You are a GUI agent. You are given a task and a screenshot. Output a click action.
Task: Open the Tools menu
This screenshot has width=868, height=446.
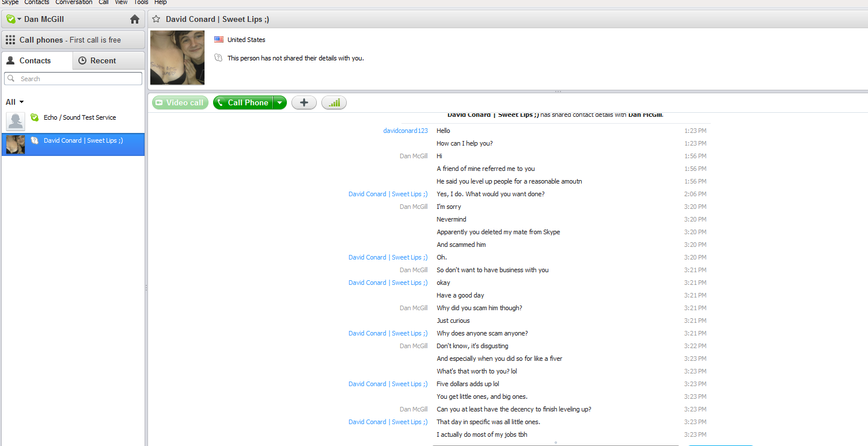[141, 2]
